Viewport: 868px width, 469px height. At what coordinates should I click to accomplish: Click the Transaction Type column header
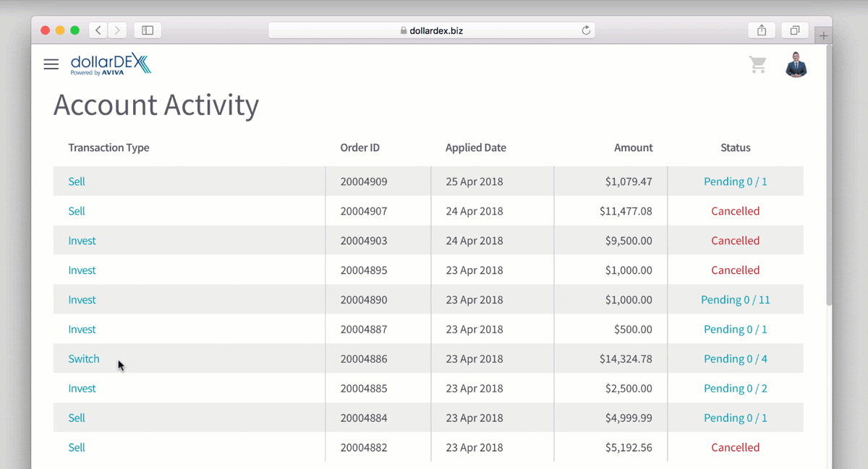[109, 148]
